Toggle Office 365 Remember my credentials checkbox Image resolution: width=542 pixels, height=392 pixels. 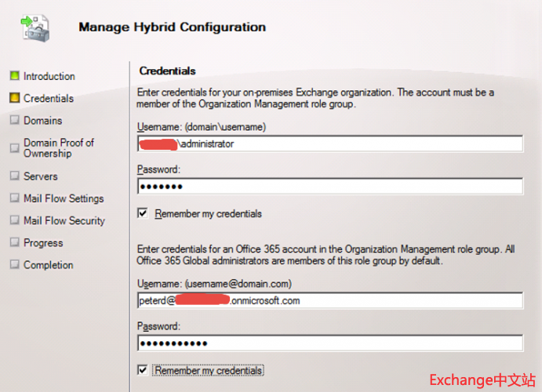[x=143, y=370]
